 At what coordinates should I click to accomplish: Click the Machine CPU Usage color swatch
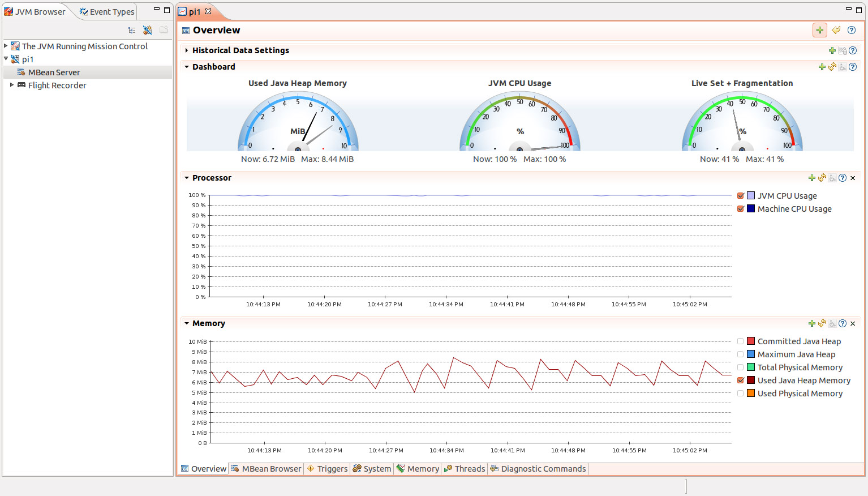pyautogui.click(x=751, y=209)
